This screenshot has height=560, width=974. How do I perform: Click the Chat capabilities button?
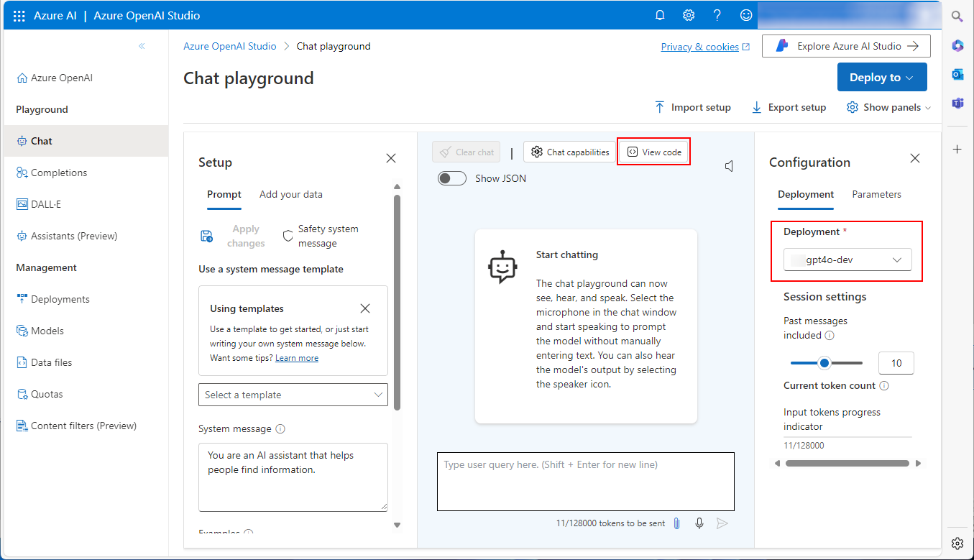click(570, 152)
